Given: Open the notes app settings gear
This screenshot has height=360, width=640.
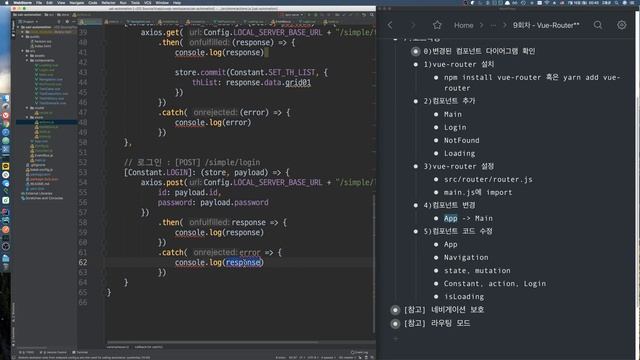Looking at the screenshot, I should pos(621,25).
